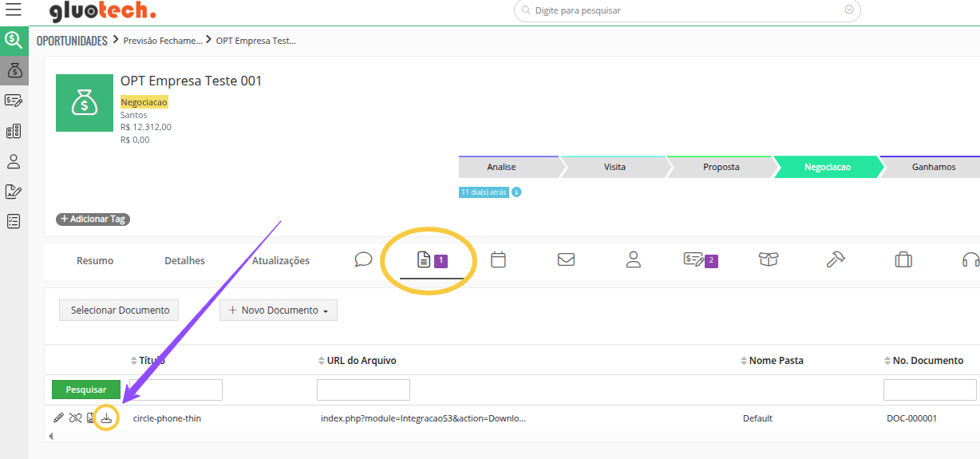
Task: Open the hamburger menu
Action: pyautogui.click(x=14, y=10)
